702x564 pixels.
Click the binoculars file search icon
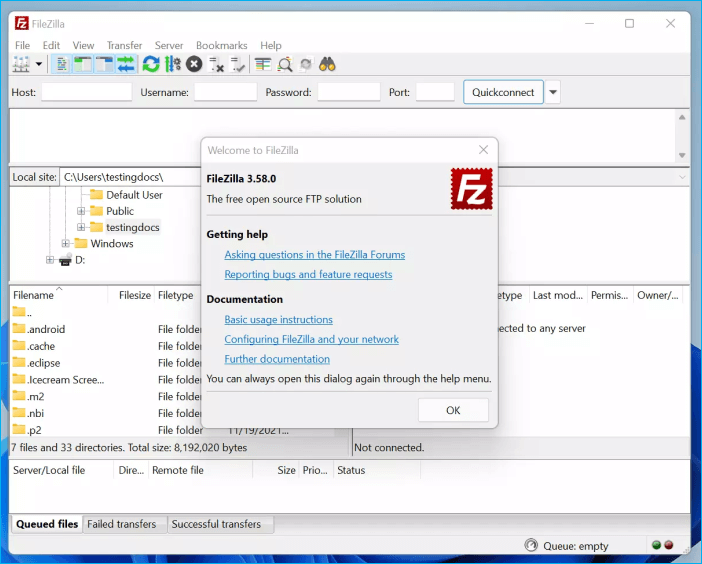(327, 64)
